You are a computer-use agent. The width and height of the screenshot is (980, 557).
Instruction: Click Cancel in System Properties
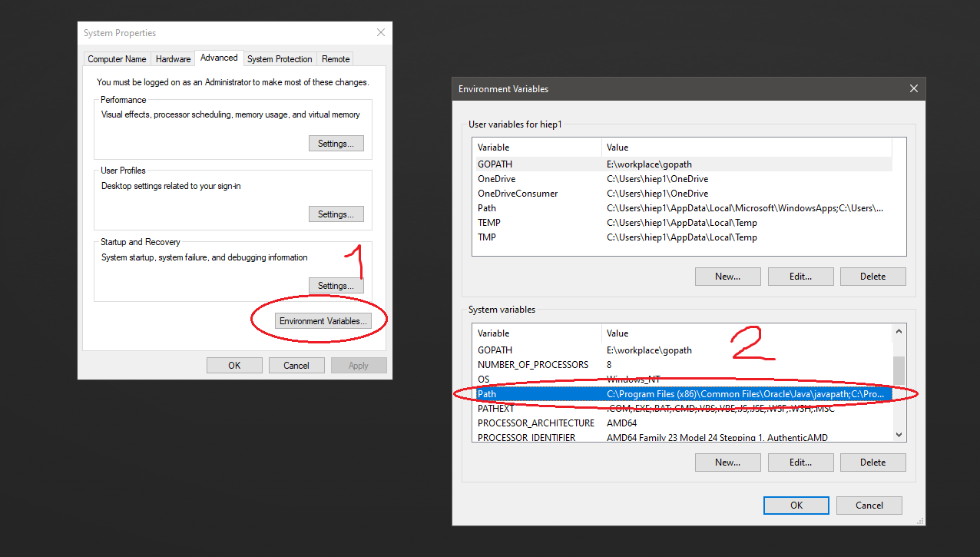pos(296,366)
